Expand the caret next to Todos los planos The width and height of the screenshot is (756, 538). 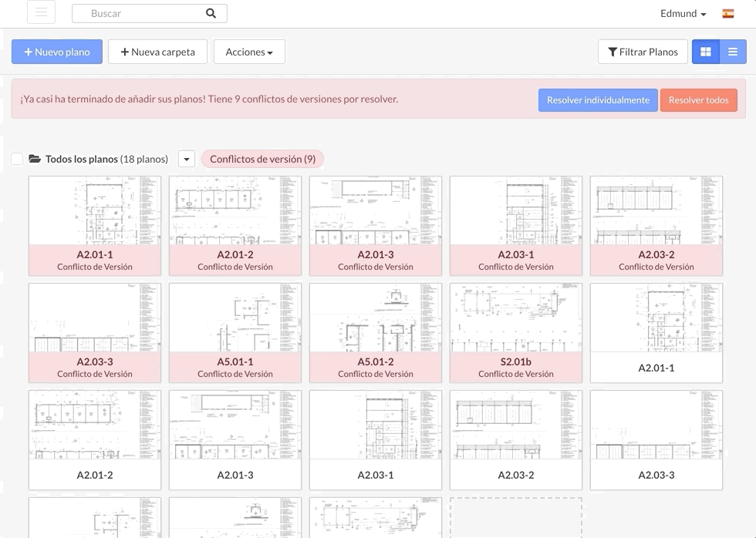click(186, 159)
